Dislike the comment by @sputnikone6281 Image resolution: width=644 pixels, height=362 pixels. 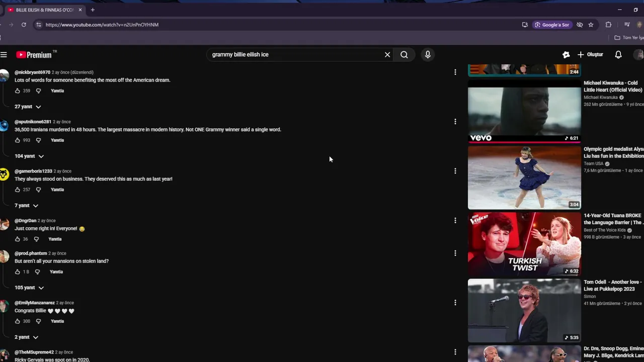38,140
